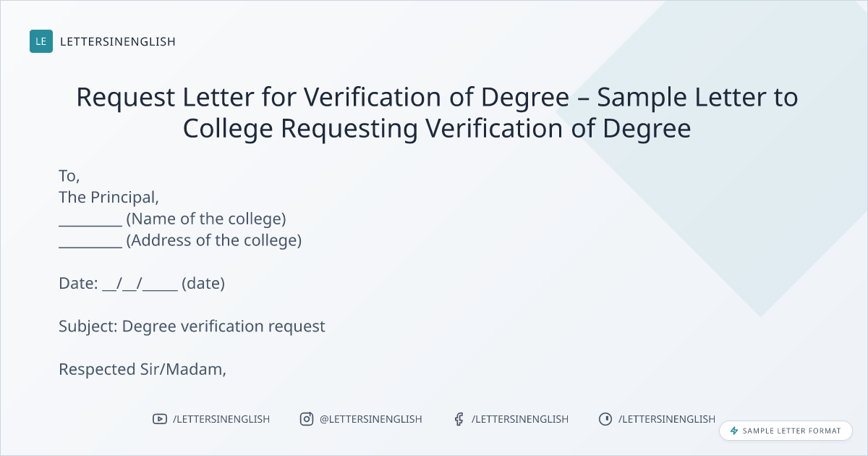Click the Subject: Degree verification request line

click(192, 326)
